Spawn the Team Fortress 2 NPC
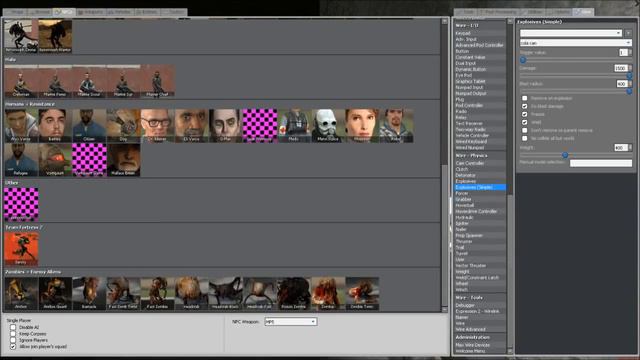 [x=21, y=249]
